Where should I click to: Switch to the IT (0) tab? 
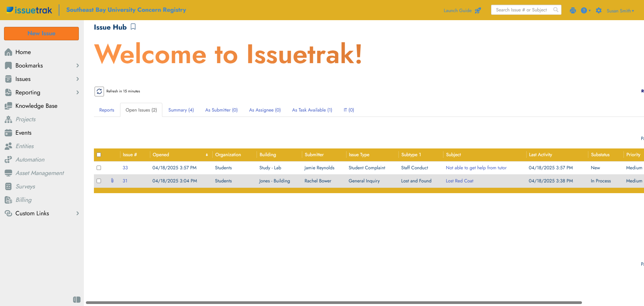[x=349, y=110]
